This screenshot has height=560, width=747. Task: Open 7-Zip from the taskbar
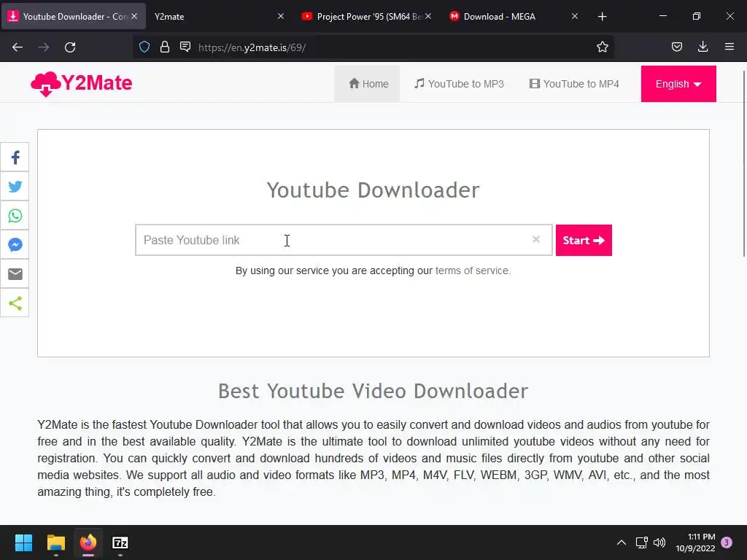[x=120, y=542]
